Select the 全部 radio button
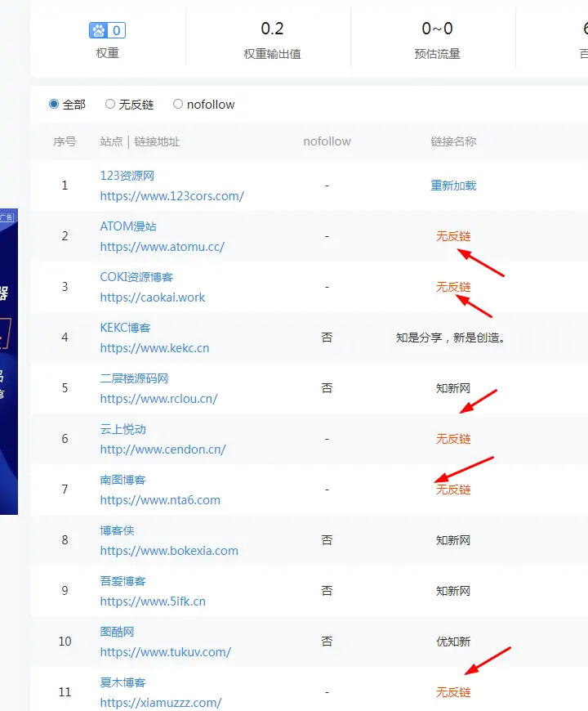Image resolution: width=588 pixels, height=711 pixels. tap(54, 104)
